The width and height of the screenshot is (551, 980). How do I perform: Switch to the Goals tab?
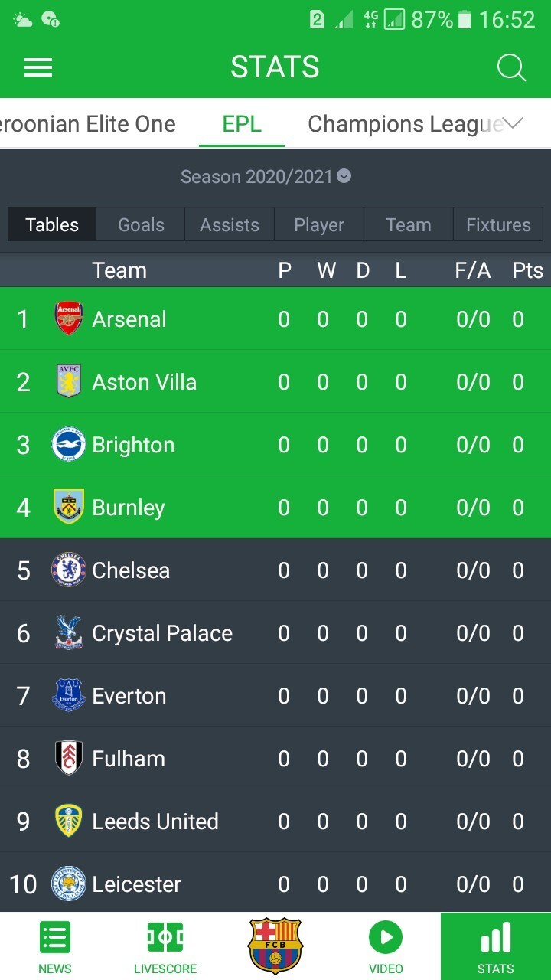point(141,225)
